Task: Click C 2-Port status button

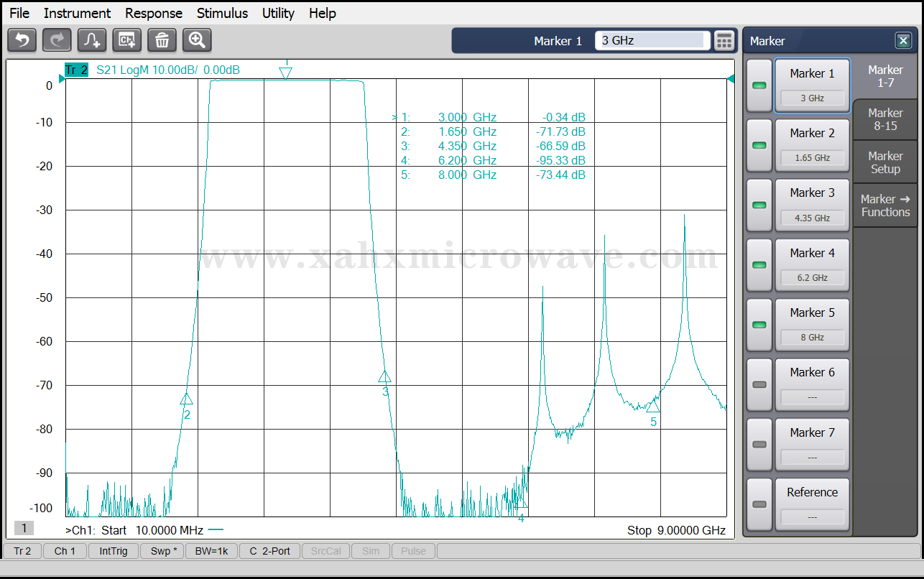Action: [x=269, y=551]
